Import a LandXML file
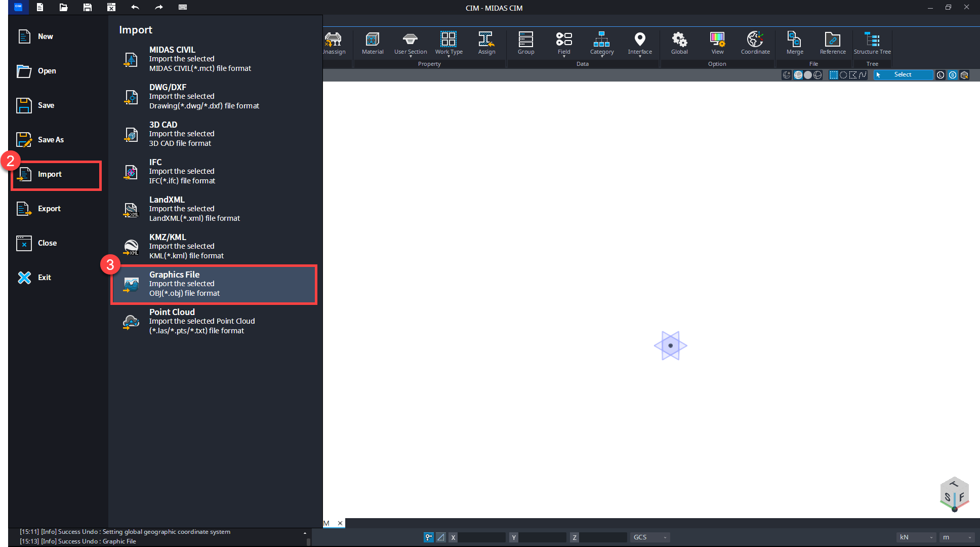This screenshot has width=980, height=547. pyautogui.click(x=215, y=209)
